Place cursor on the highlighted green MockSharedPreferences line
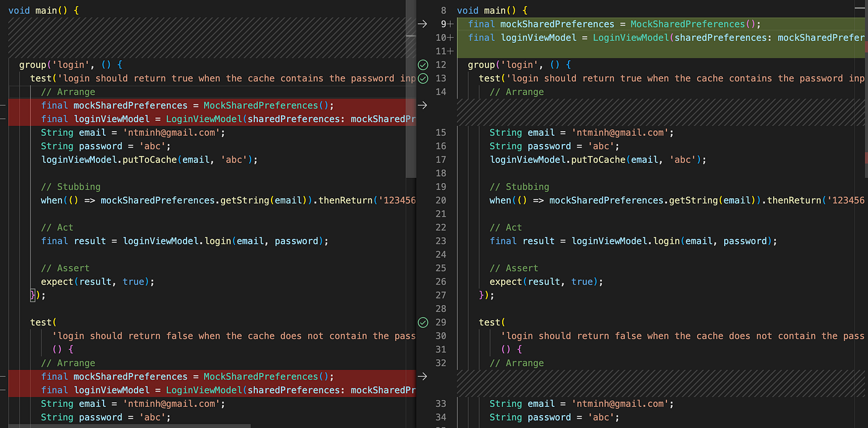Screen dimensions: 868x428 coord(620,24)
